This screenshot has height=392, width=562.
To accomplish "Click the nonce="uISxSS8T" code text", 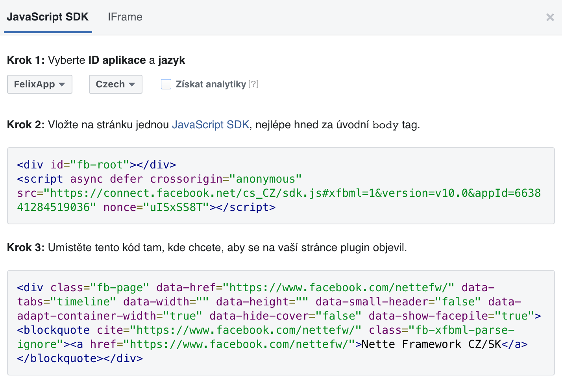I will click(x=156, y=207).
